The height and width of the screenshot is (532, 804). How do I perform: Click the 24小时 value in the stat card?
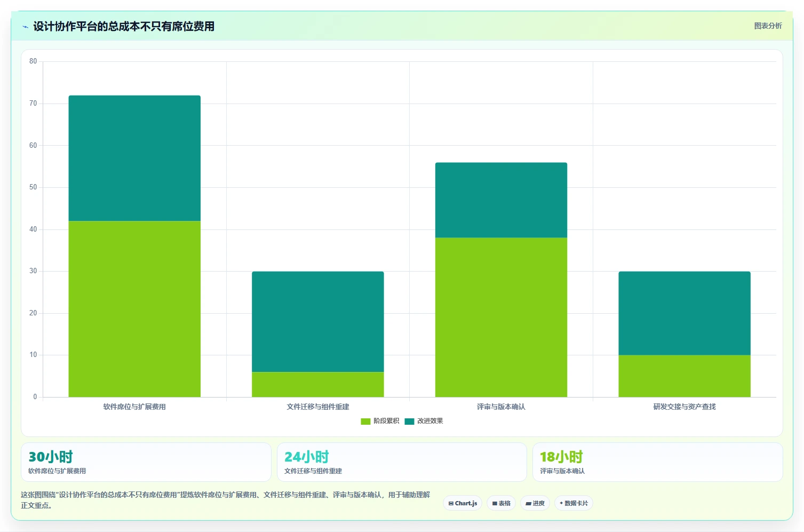coord(307,457)
